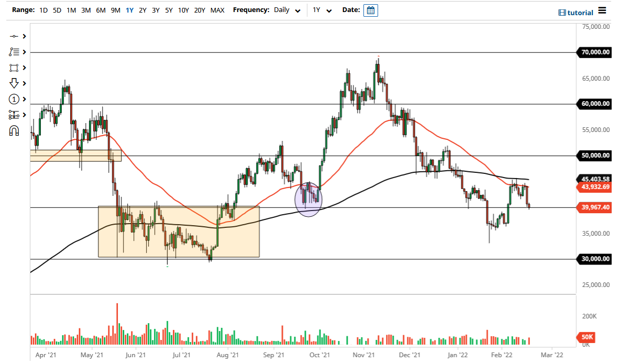Open the Daily frequency dropdown
This screenshot has width=619, height=364.
[x=286, y=10]
